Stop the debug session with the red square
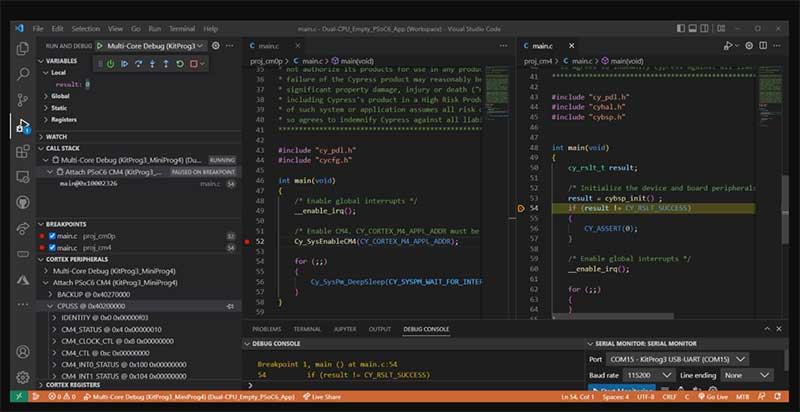 point(192,64)
